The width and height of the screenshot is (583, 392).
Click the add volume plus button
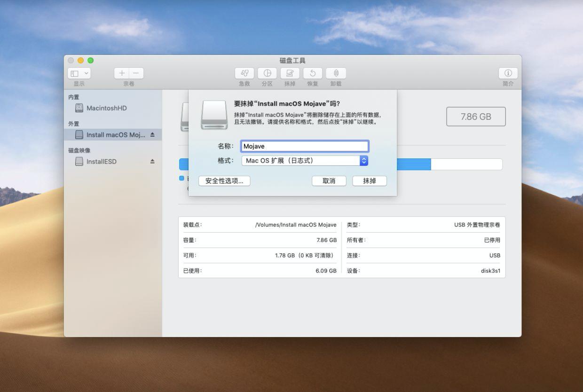[122, 73]
